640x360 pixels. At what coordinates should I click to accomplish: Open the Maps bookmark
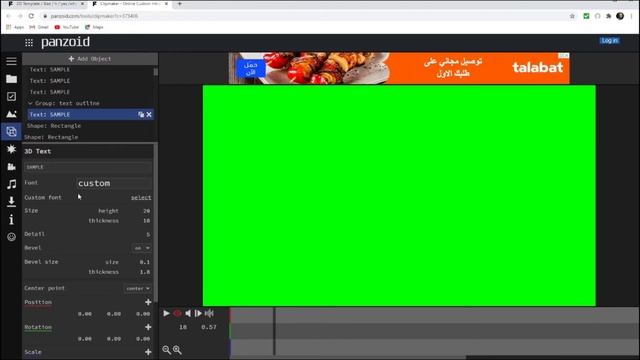tap(94, 27)
